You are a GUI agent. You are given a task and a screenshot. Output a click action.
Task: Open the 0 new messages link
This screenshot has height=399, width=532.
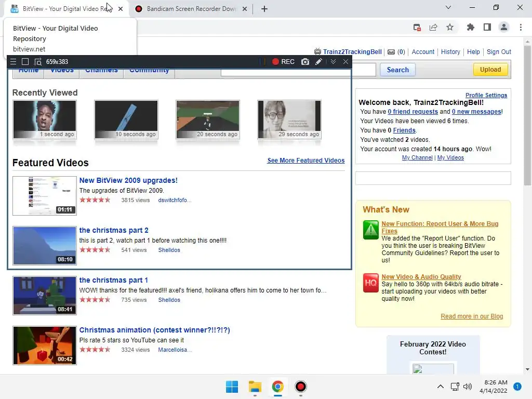click(x=476, y=112)
